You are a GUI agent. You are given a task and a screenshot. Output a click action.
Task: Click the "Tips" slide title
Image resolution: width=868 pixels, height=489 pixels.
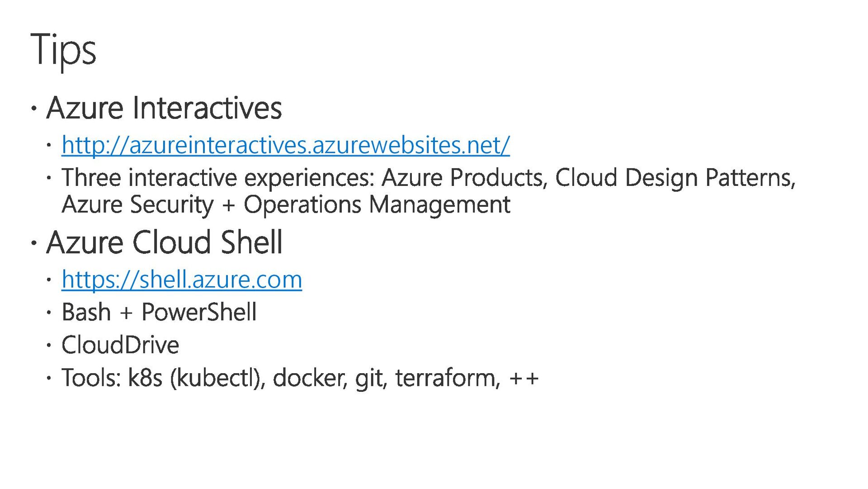tap(63, 50)
